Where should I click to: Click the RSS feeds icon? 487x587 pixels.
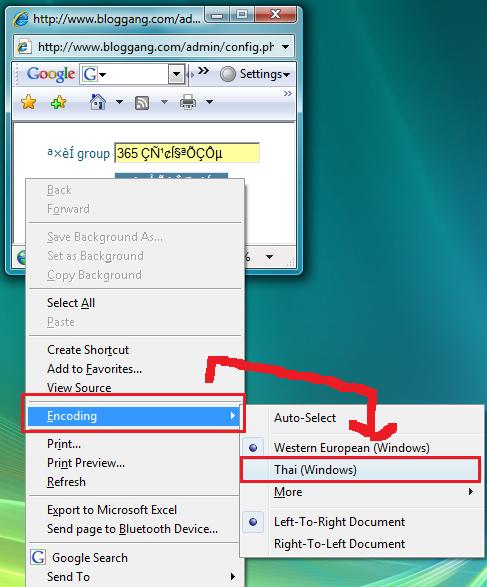(x=142, y=103)
